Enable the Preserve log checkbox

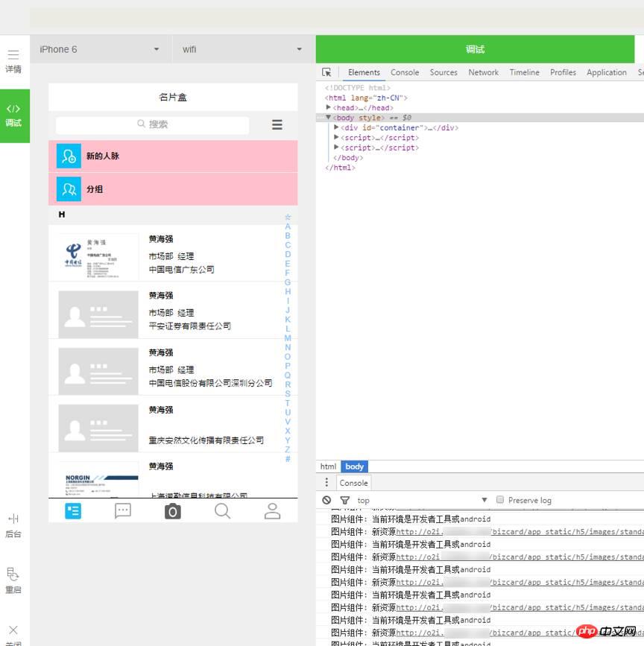[x=499, y=500]
